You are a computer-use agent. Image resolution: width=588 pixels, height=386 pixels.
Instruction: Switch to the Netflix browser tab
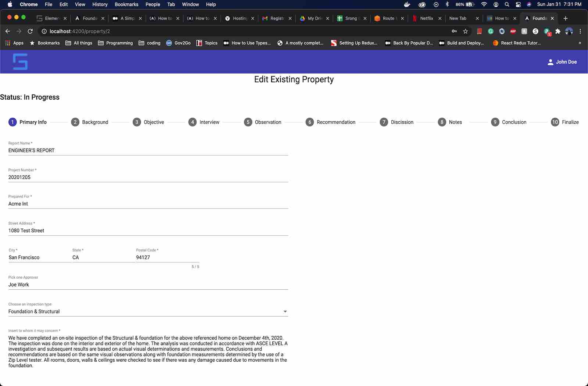426,18
